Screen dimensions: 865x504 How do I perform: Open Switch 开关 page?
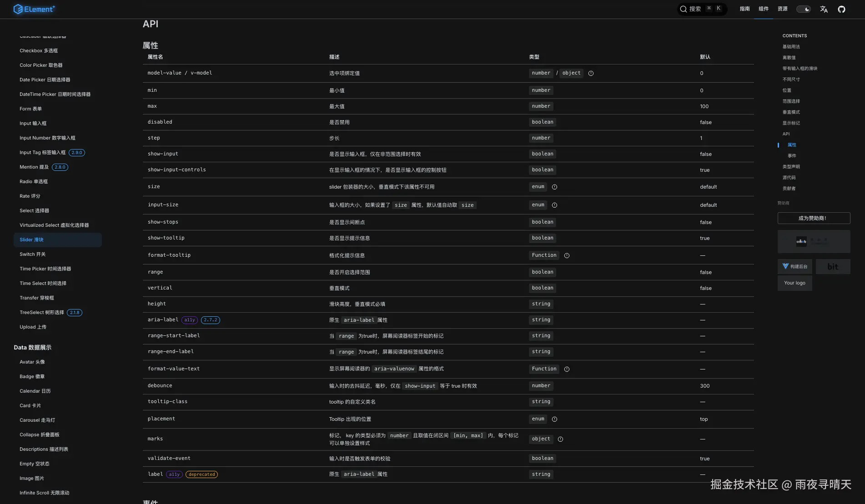tap(33, 254)
